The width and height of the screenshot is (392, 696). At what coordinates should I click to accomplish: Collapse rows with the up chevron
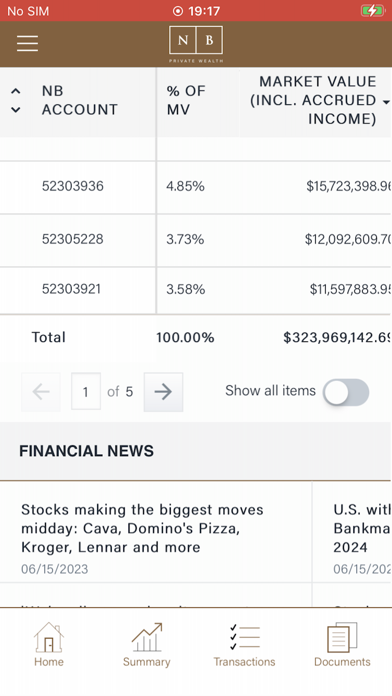(x=16, y=91)
